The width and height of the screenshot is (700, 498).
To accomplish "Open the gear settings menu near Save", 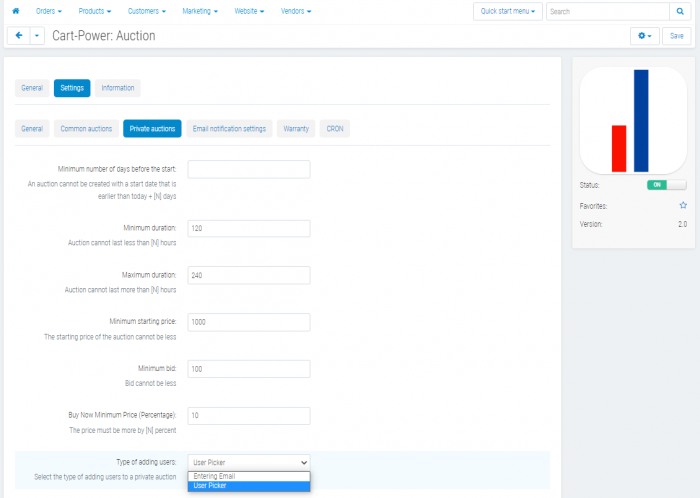I will [645, 36].
